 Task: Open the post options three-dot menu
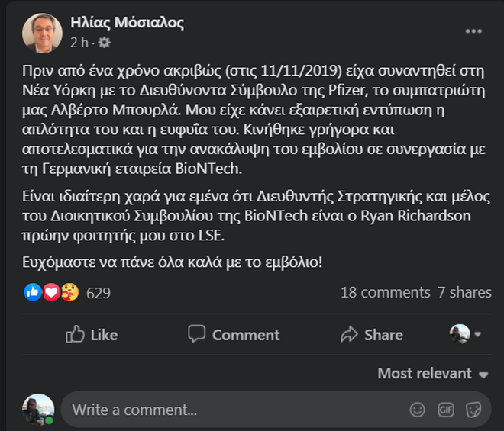tap(473, 32)
